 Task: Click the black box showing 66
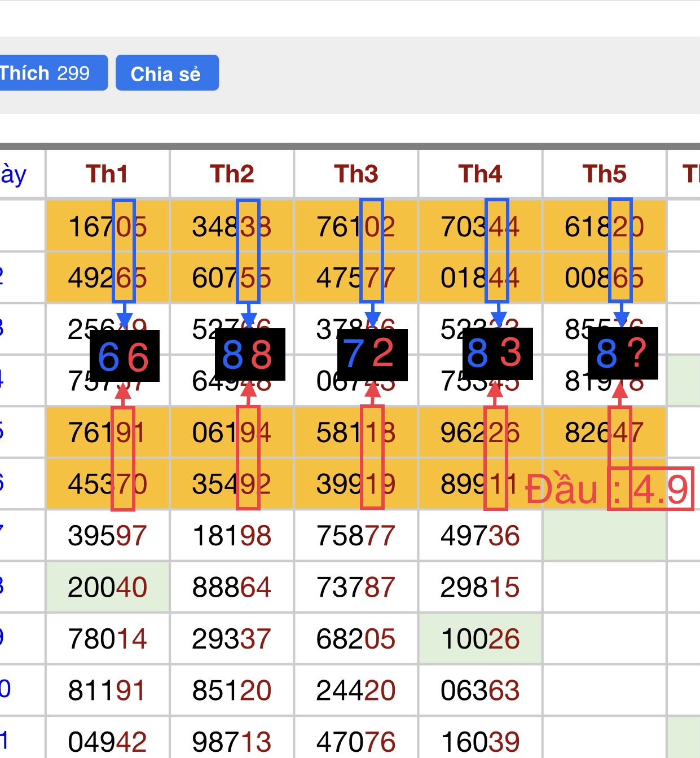(x=124, y=356)
